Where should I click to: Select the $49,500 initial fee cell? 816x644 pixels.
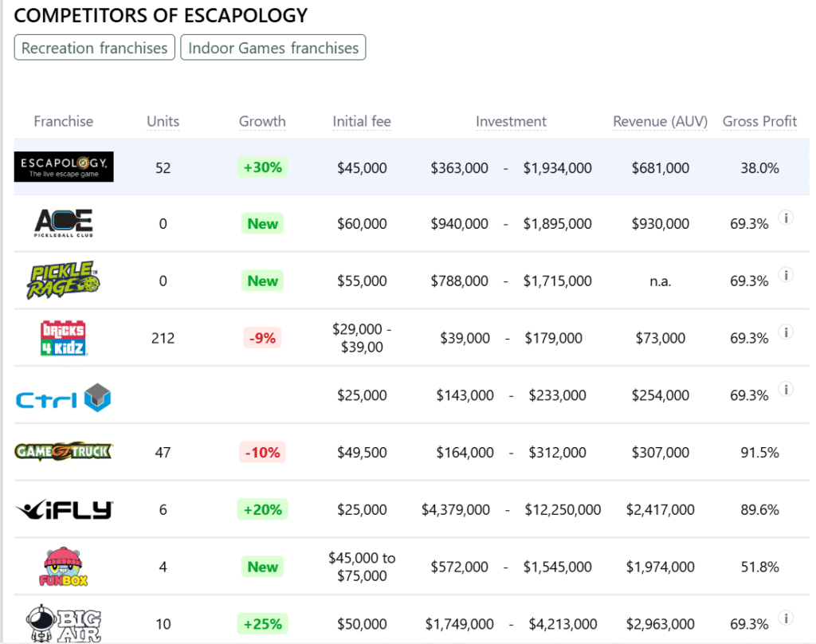[x=362, y=453]
